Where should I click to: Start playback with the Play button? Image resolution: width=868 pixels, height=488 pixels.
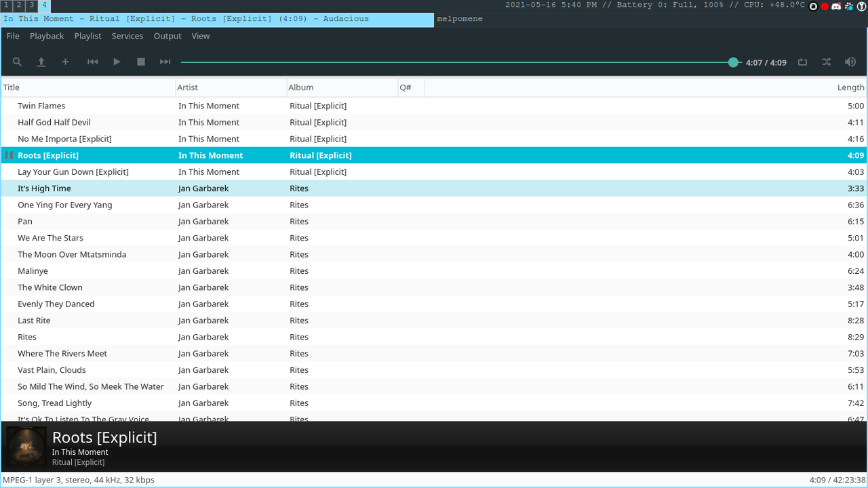tap(117, 62)
